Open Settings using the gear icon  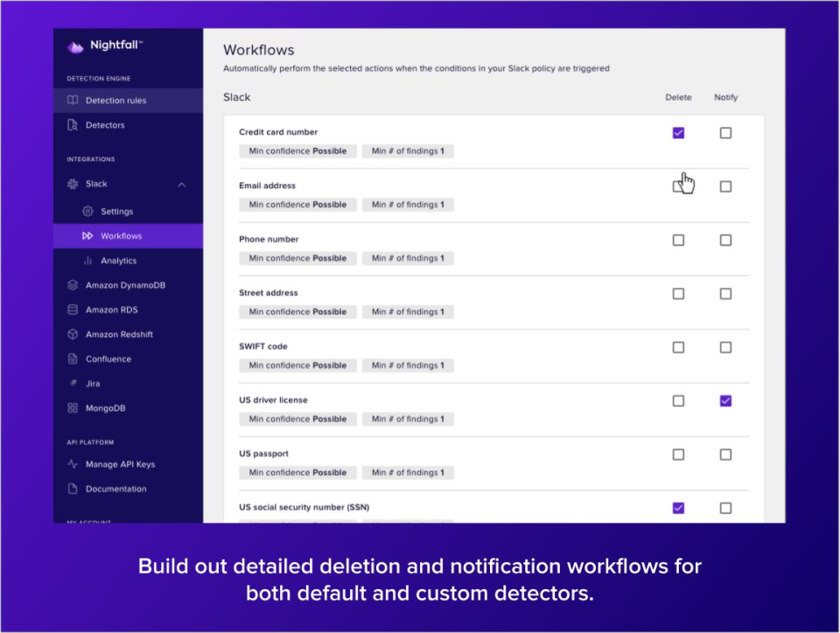(87, 212)
